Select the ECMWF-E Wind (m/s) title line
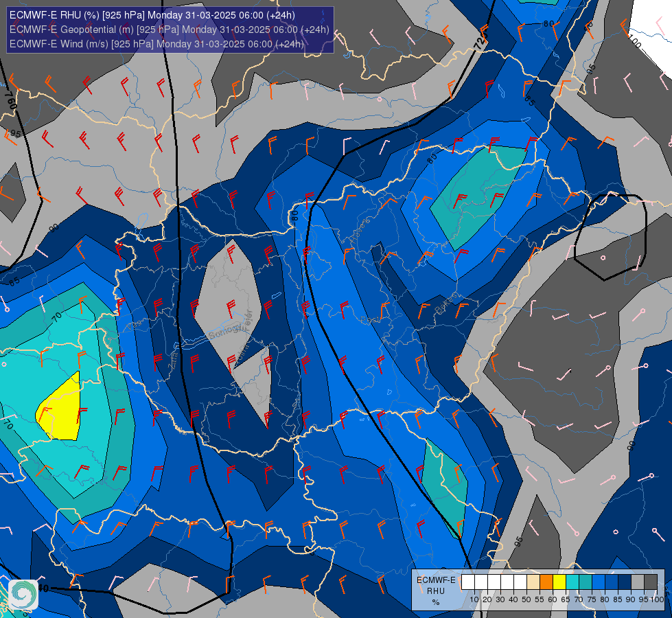Image resolution: width=672 pixels, height=618 pixels. [x=157, y=44]
